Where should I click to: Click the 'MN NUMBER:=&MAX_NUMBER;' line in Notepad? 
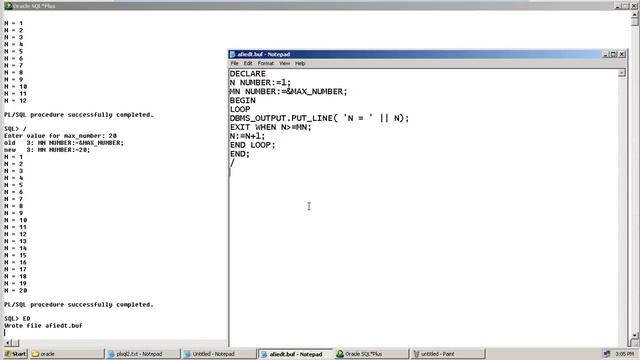coord(289,92)
